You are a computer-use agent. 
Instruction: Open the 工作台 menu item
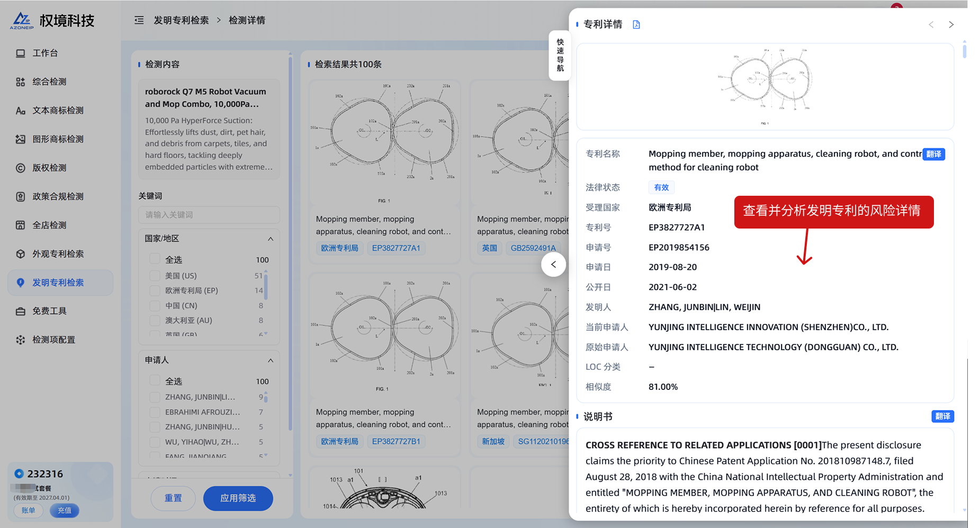click(x=60, y=53)
